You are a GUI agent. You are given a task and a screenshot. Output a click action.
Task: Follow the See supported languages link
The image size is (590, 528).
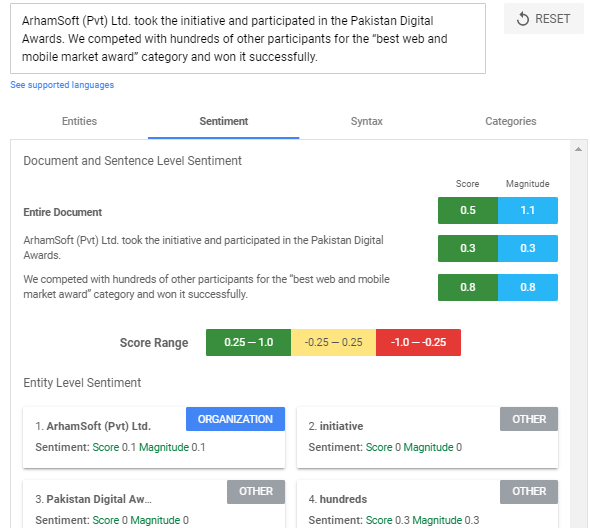point(62,85)
